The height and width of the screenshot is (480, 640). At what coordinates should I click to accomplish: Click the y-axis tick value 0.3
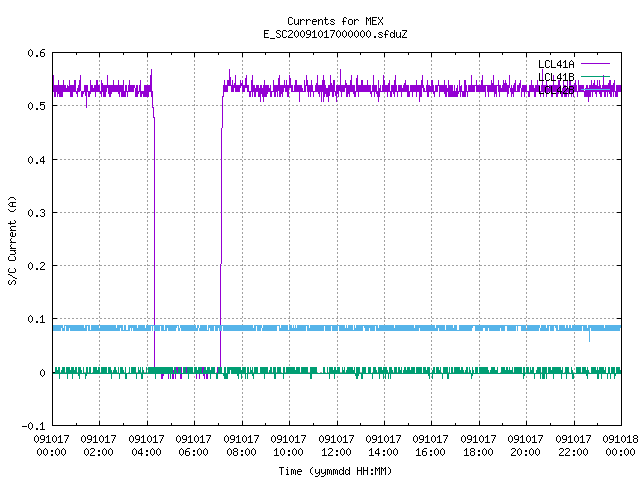(36, 213)
